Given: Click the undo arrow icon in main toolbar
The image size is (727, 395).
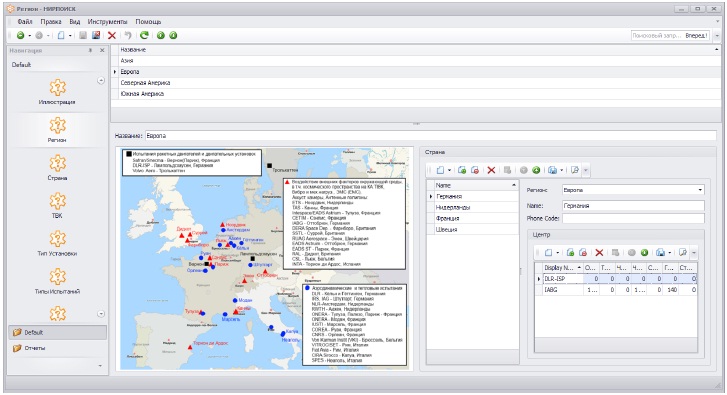Looking at the screenshot, I should [128, 35].
